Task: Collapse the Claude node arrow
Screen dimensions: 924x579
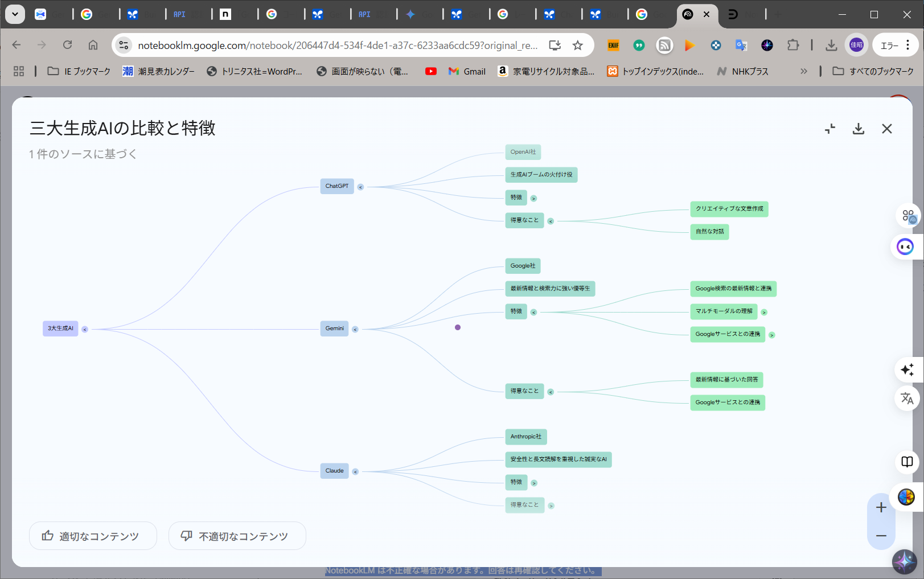Action: coord(355,471)
